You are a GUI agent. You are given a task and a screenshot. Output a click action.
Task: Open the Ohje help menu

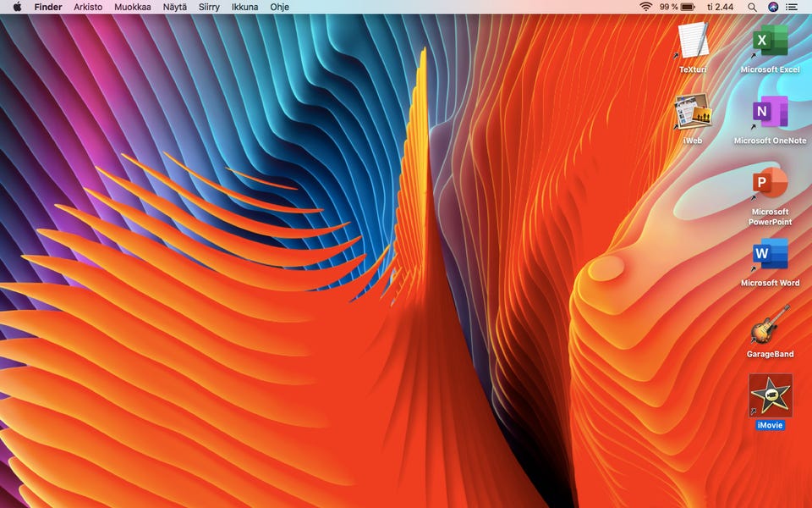tap(279, 7)
